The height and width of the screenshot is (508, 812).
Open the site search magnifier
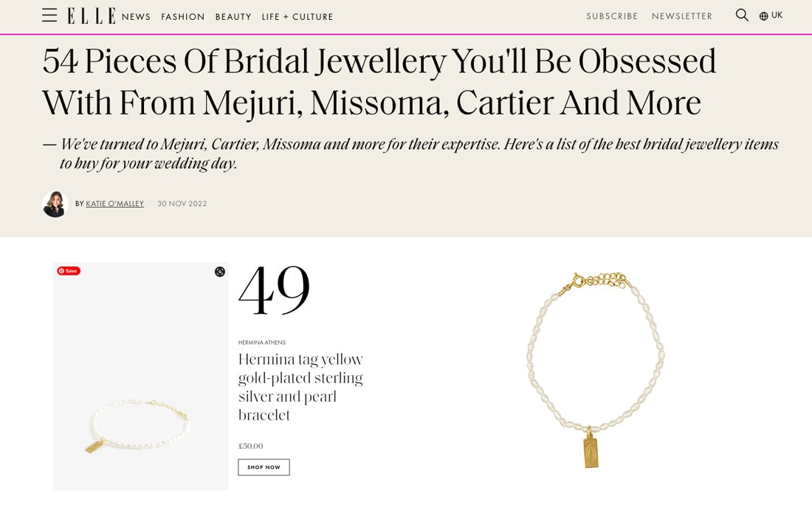[x=742, y=16]
